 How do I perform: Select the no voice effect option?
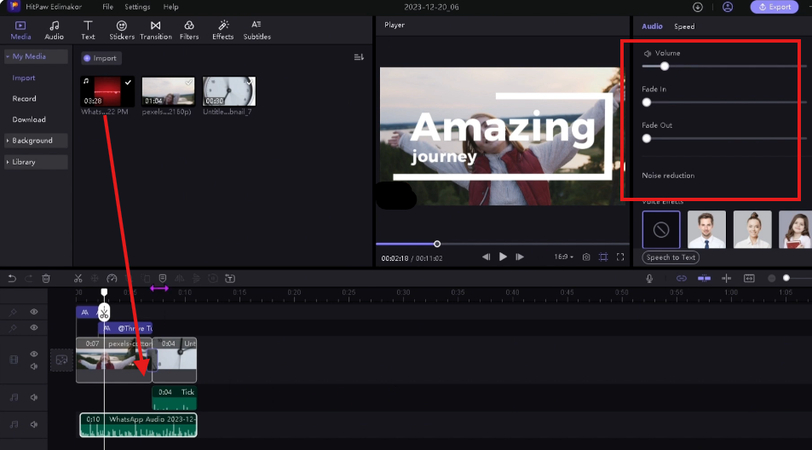coord(661,229)
